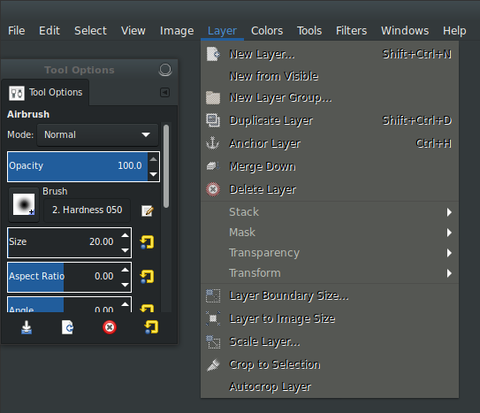Open the brush preview thumbnail picker
The height and width of the screenshot is (413, 480).
point(24,205)
